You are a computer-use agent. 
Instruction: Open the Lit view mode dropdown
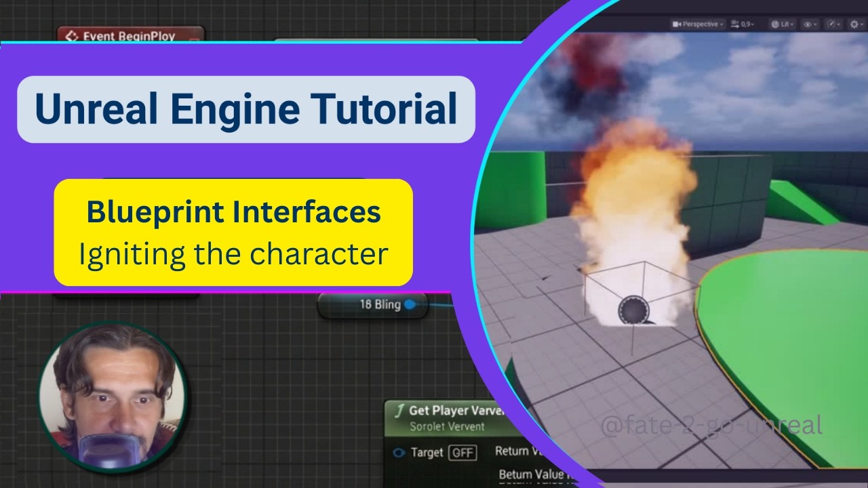click(x=783, y=24)
